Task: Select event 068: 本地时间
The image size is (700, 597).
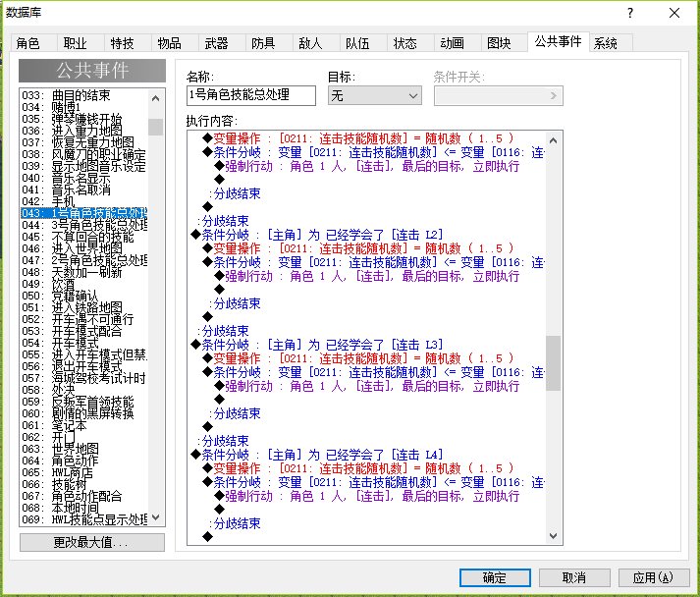Action: (84, 508)
